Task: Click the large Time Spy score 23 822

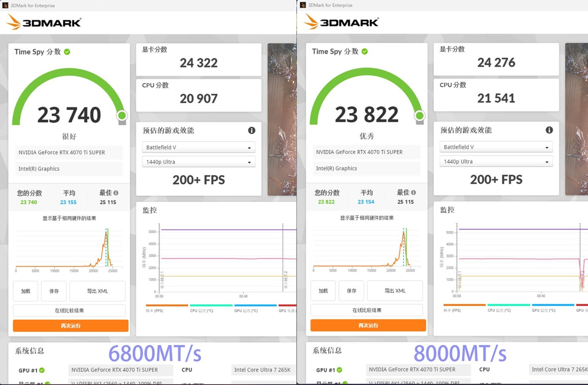Action: (x=367, y=115)
